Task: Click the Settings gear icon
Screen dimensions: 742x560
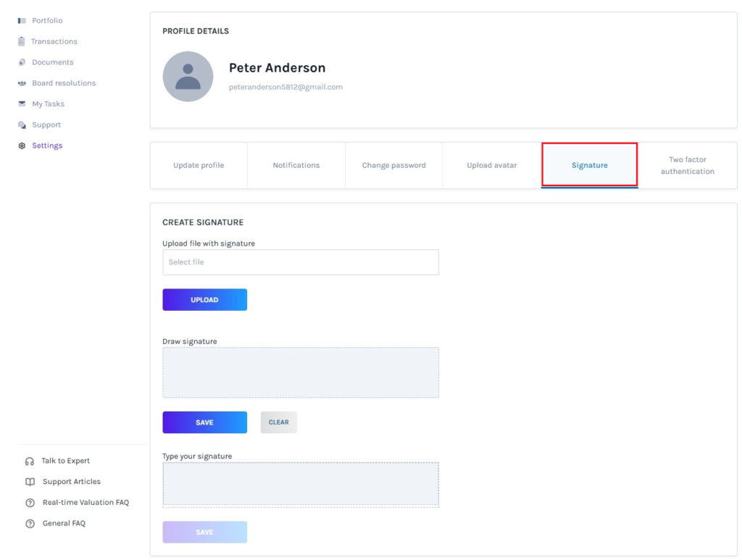Action: click(22, 146)
